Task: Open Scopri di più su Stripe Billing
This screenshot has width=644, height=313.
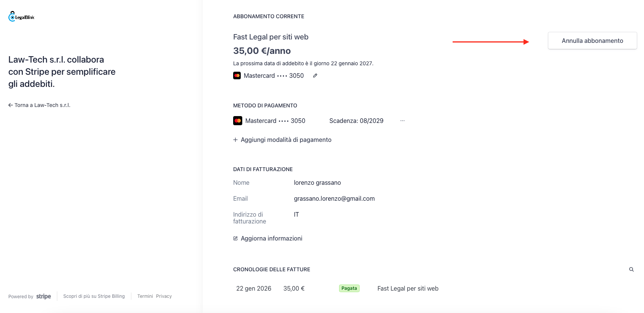Action: (x=94, y=296)
